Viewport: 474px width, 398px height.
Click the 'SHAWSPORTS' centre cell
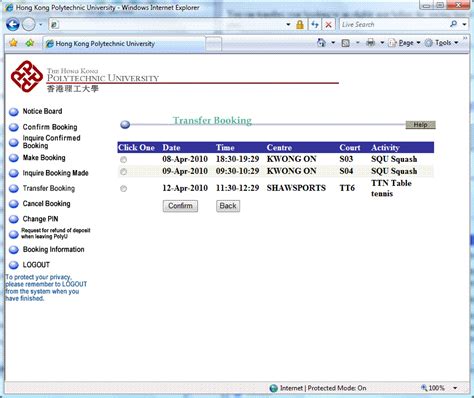[x=296, y=188]
